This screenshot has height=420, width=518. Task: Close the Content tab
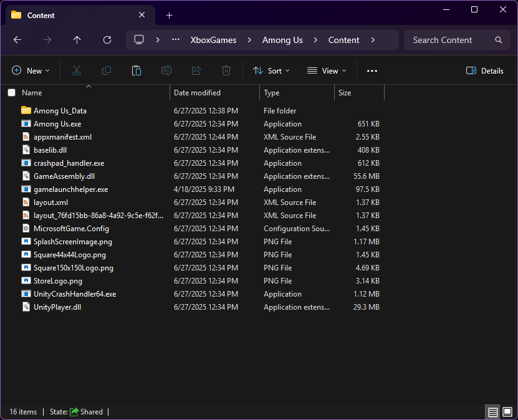tap(141, 15)
